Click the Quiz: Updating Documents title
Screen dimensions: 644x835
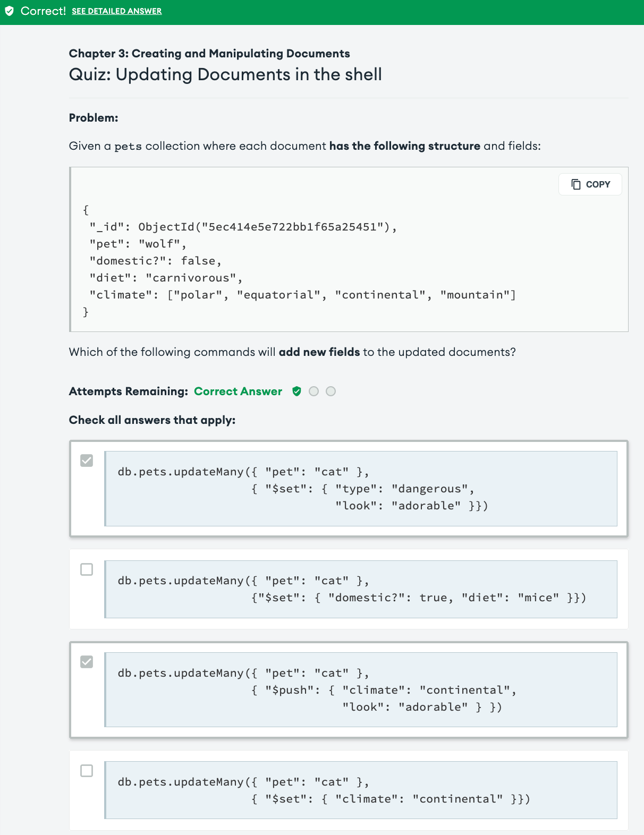[x=225, y=74]
